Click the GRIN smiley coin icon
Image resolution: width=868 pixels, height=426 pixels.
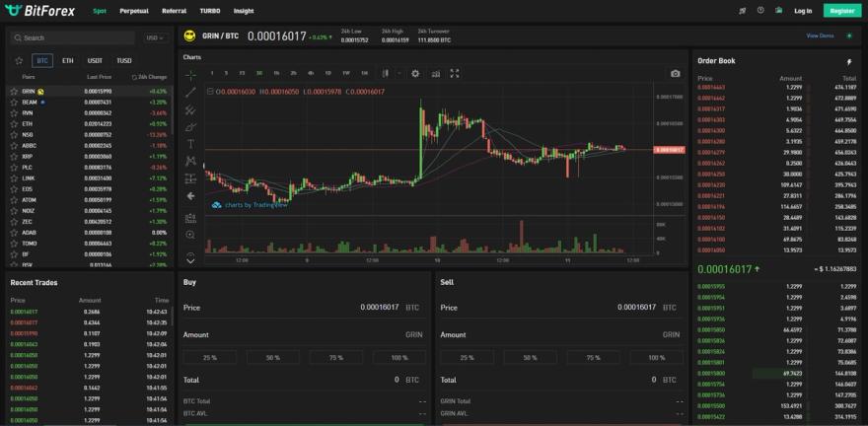point(189,35)
